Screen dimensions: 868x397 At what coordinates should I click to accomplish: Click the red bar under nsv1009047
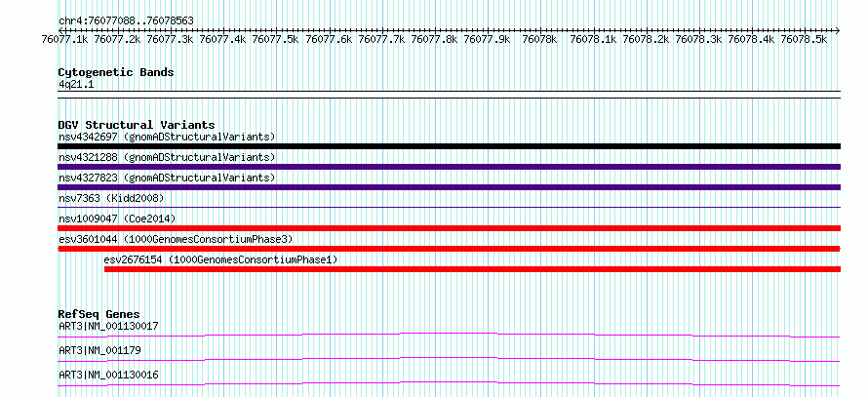pos(449,228)
